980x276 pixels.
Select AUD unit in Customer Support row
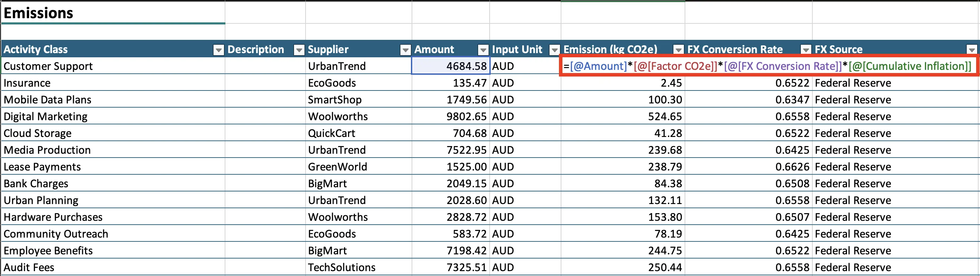click(x=525, y=66)
